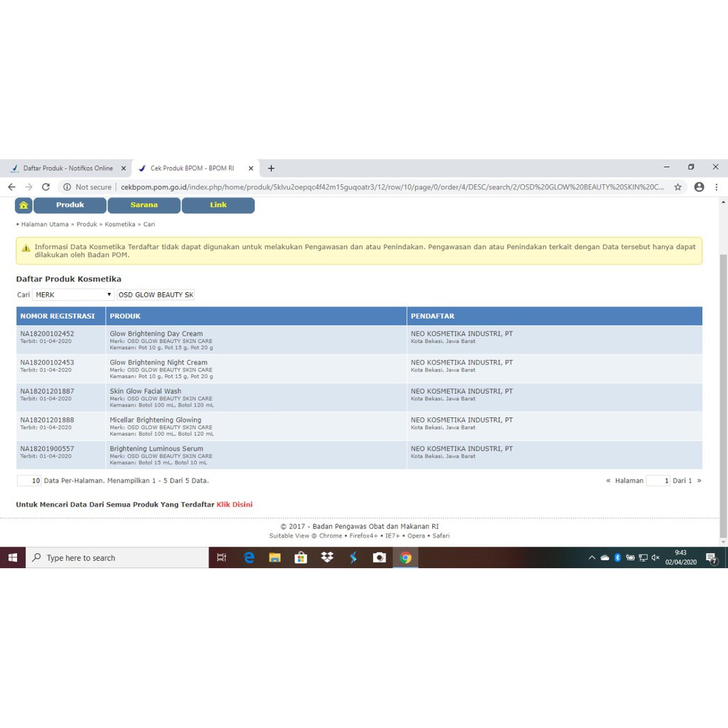This screenshot has width=728, height=728.
Task: Click the Produk breadcrumb link
Action: pos(87,224)
